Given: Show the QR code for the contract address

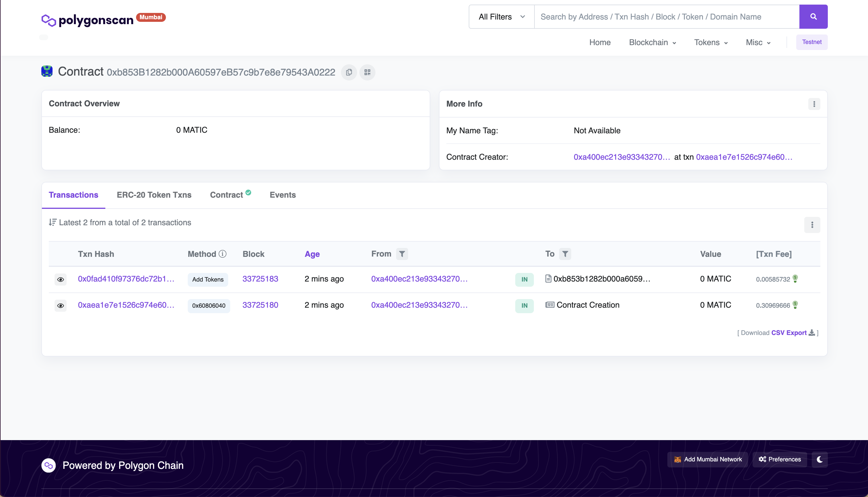Looking at the screenshot, I should click(367, 72).
